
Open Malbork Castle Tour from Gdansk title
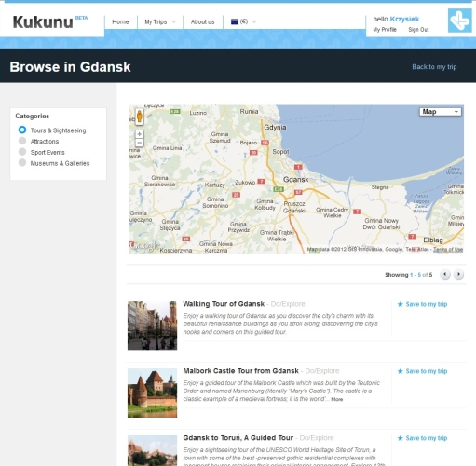pyautogui.click(x=240, y=371)
